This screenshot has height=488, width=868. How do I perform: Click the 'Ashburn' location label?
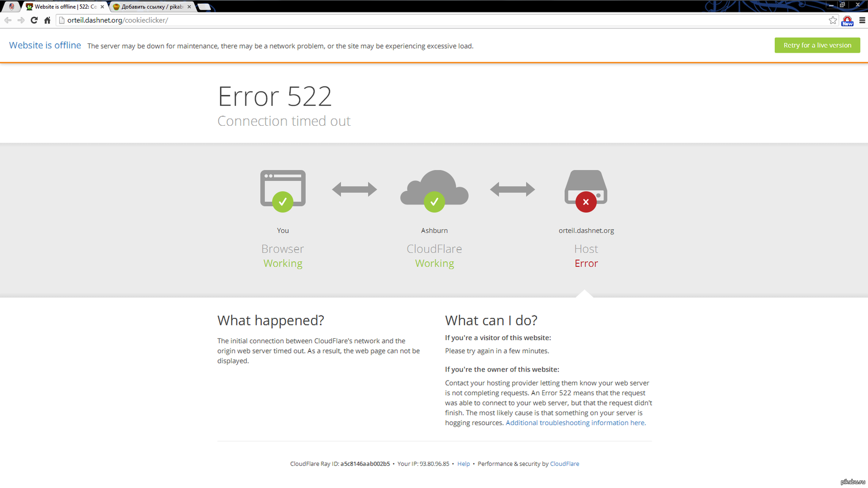click(435, 230)
